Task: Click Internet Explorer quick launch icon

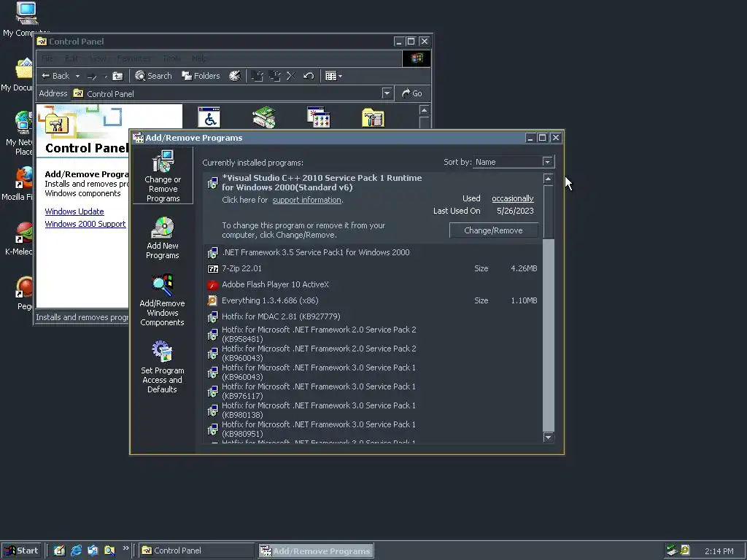Action: (x=76, y=551)
